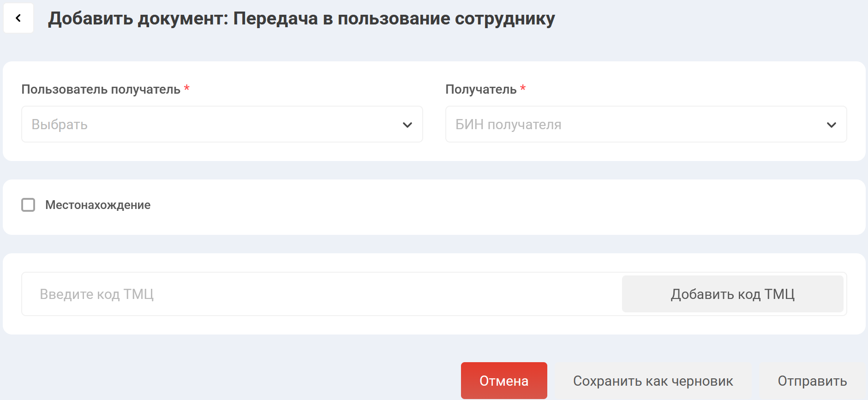The height and width of the screenshot is (400, 868).
Task: Click the Передача в пользование сотруднику heading text
Action: pos(394,18)
